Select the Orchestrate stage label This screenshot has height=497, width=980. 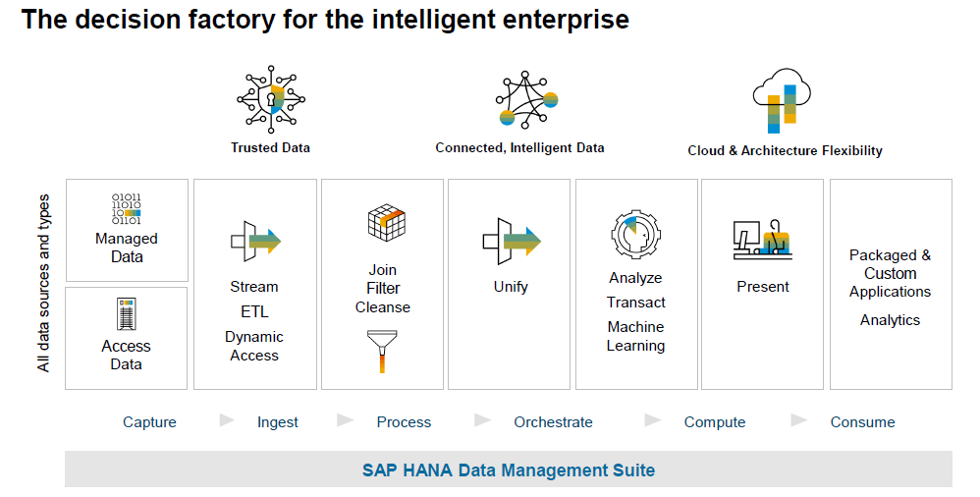[x=553, y=422]
